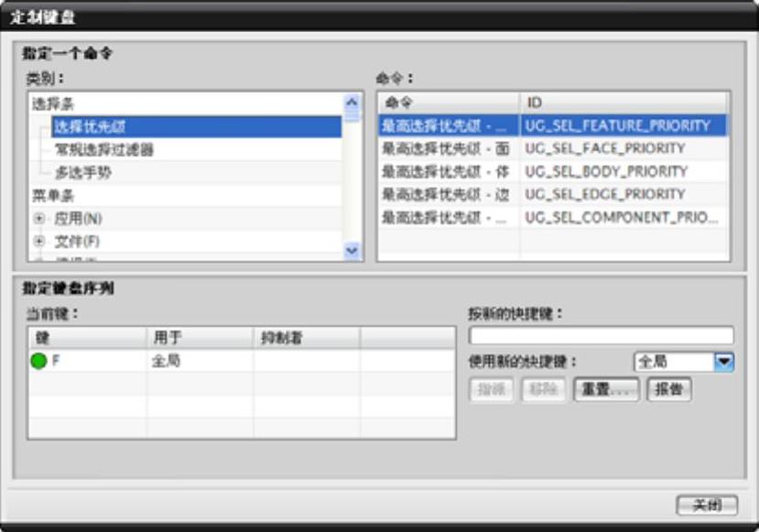Click the 键 column header

[88, 337]
